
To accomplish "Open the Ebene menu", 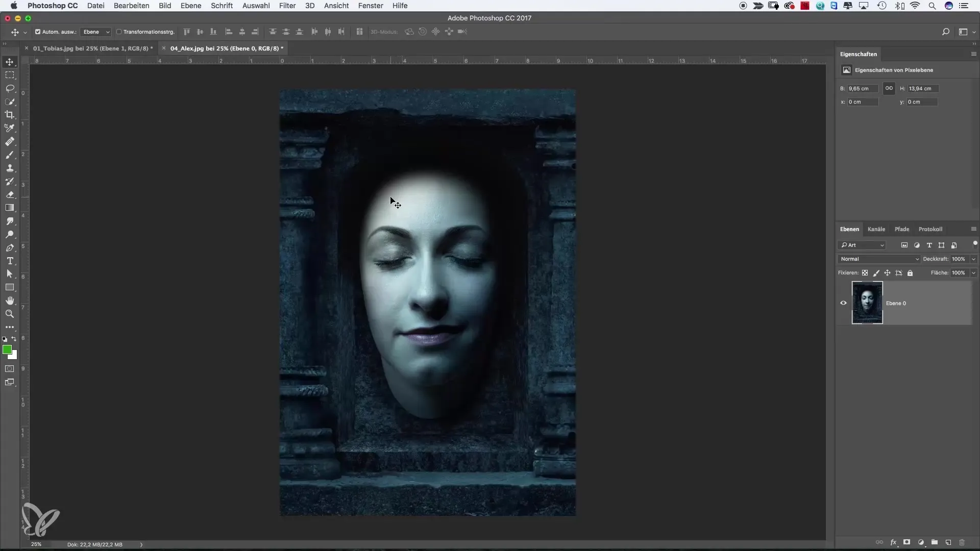I will (191, 6).
